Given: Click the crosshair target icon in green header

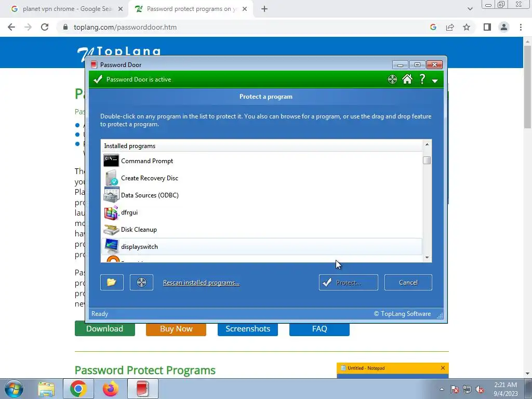Looking at the screenshot, I should pos(392,79).
